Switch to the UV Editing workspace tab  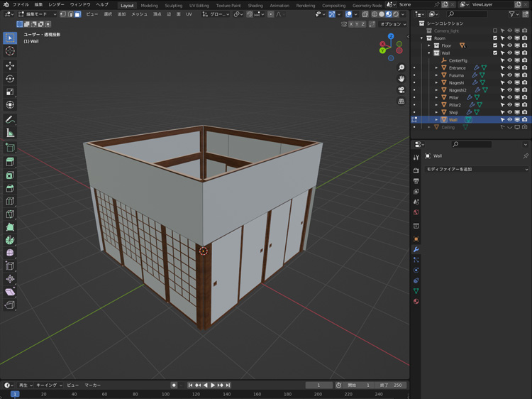199,5
